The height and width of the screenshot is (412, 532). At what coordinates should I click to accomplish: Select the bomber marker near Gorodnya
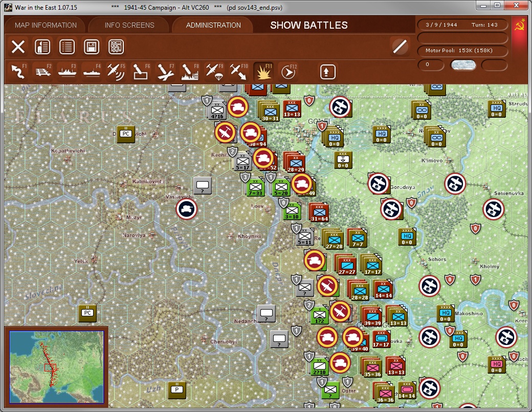pos(379,184)
